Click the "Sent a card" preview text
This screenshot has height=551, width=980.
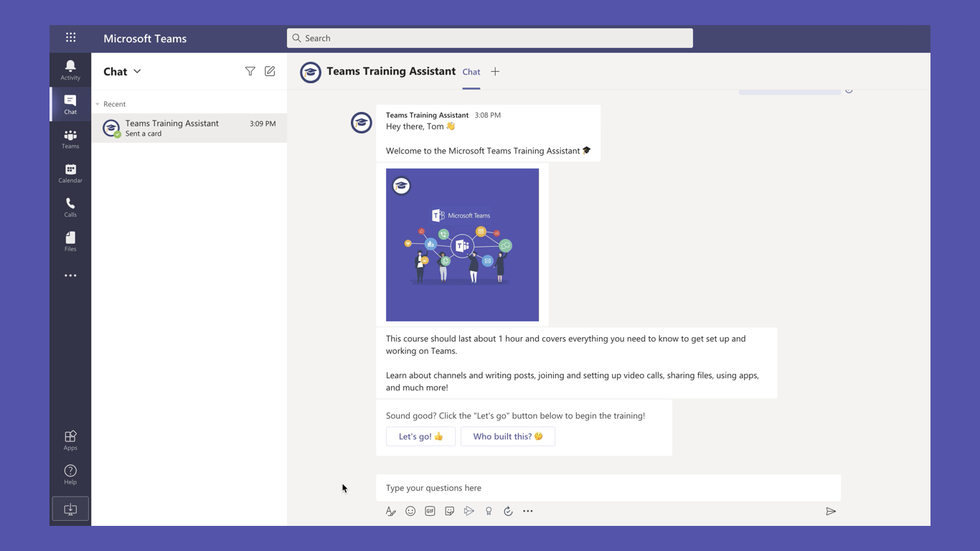pyautogui.click(x=143, y=133)
